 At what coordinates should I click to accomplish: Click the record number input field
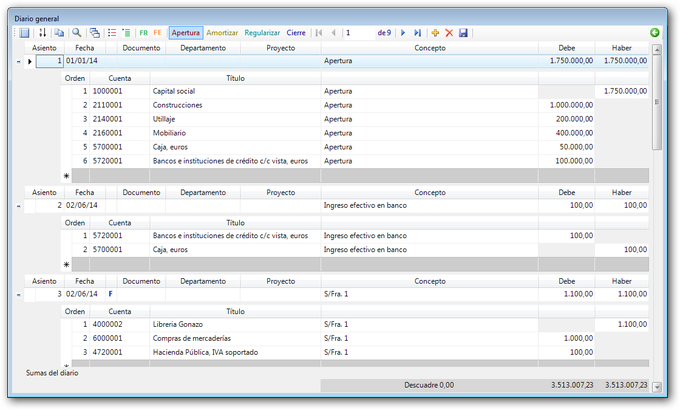point(359,33)
